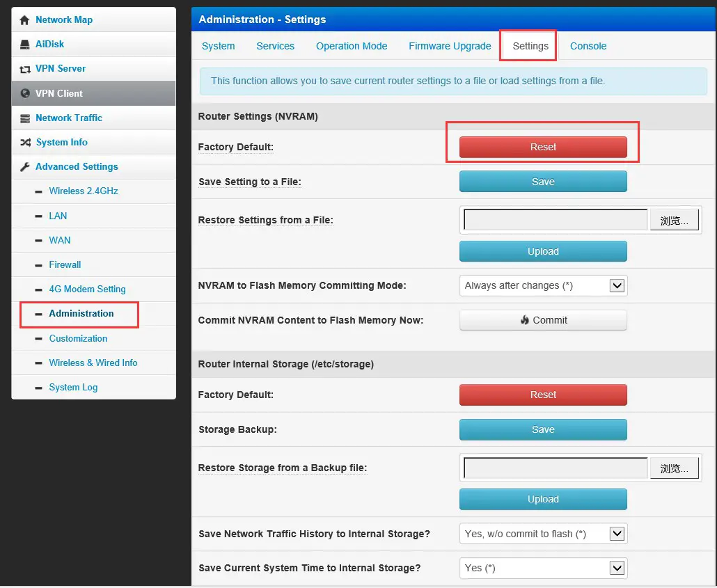The image size is (717, 588).
Task: Click the VPN Client globe icon
Action: 25,93
